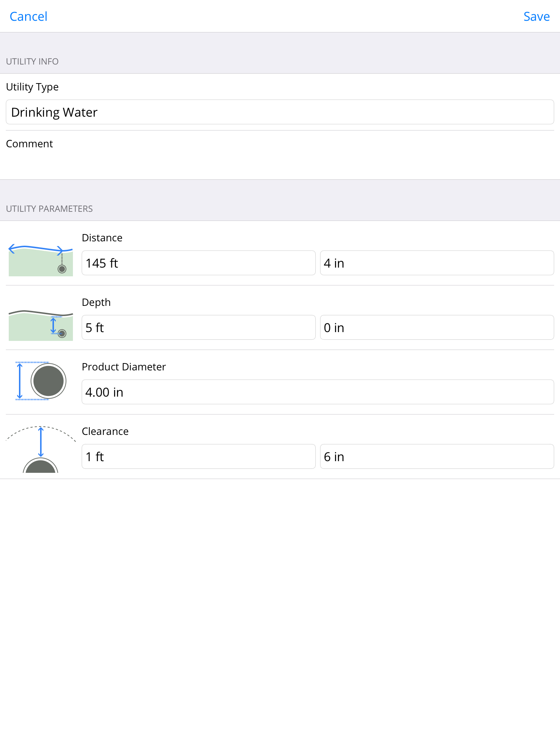Select the Depth inches field
This screenshot has height=732, width=560.
[x=437, y=327]
